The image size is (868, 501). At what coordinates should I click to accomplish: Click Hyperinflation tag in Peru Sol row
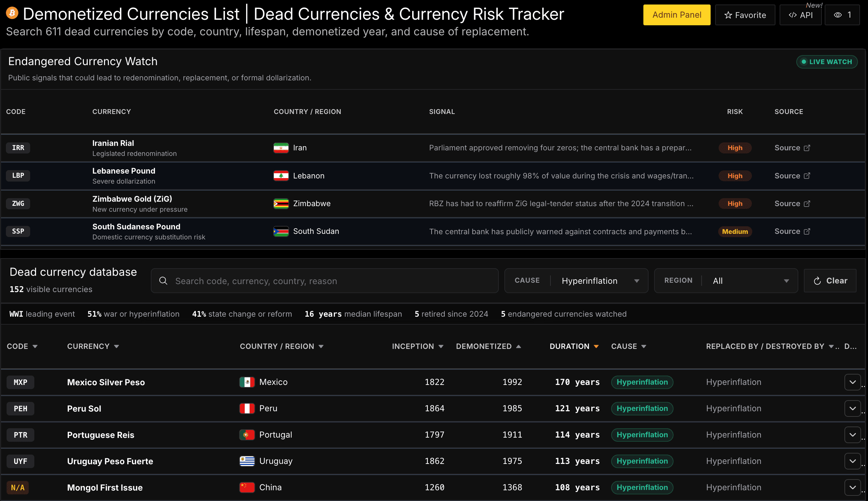click(x=642, y=408)
